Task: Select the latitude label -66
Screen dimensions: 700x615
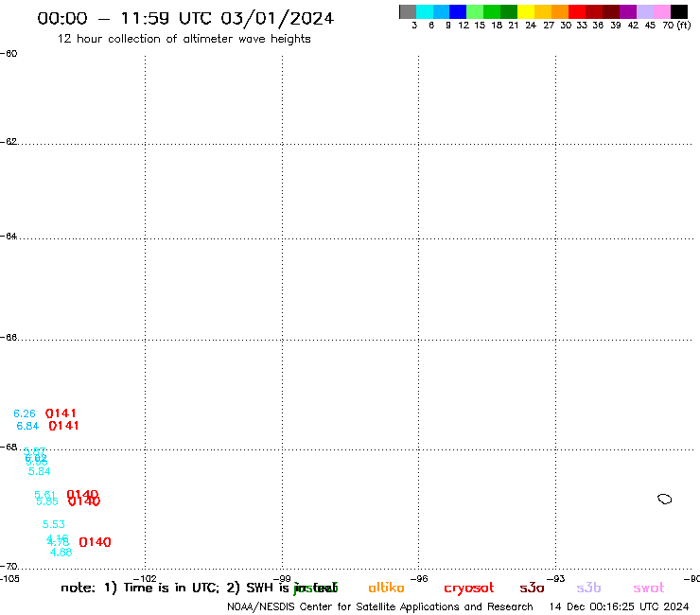Action: (x=9, y=337)
